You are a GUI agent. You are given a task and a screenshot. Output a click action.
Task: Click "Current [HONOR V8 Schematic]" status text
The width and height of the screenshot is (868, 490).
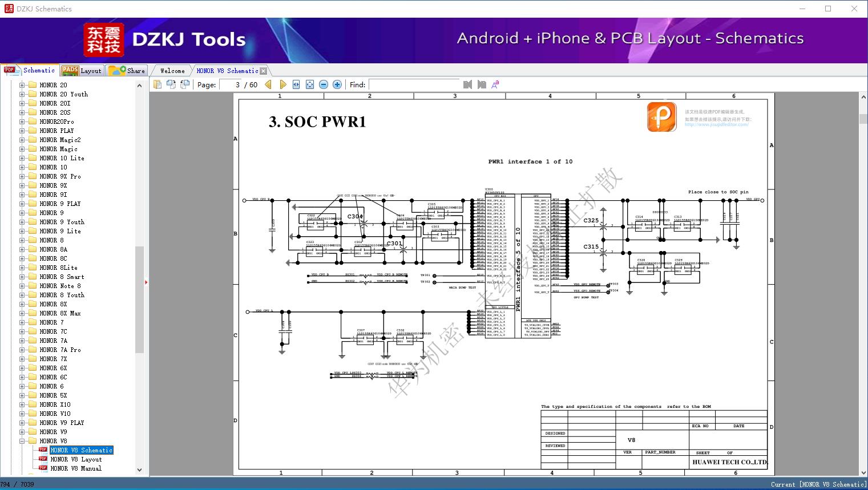pyautogui.click(x=818, y=484)
